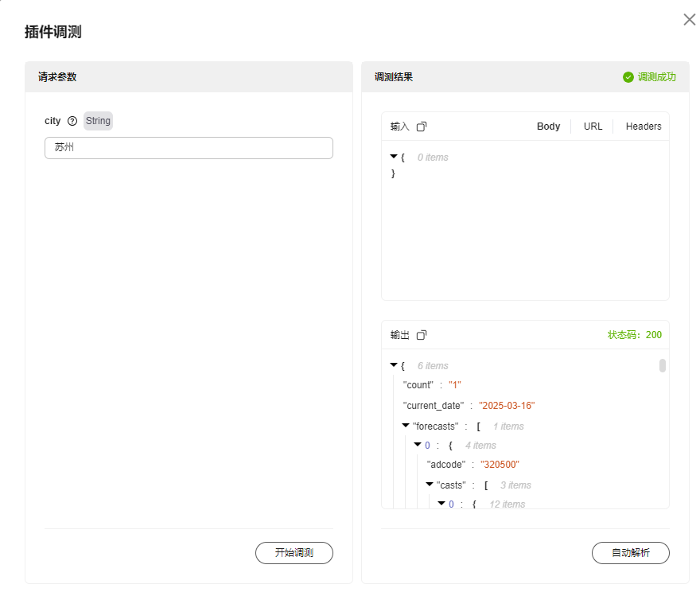Close the 插件调测 dialog
700x592 pixels.
point(689,20)
